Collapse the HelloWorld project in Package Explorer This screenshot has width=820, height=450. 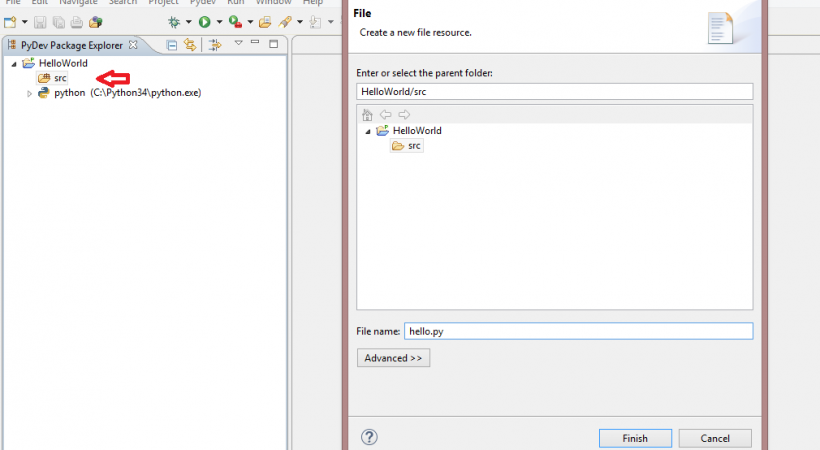pyautogui.click(x=14, y=64)
